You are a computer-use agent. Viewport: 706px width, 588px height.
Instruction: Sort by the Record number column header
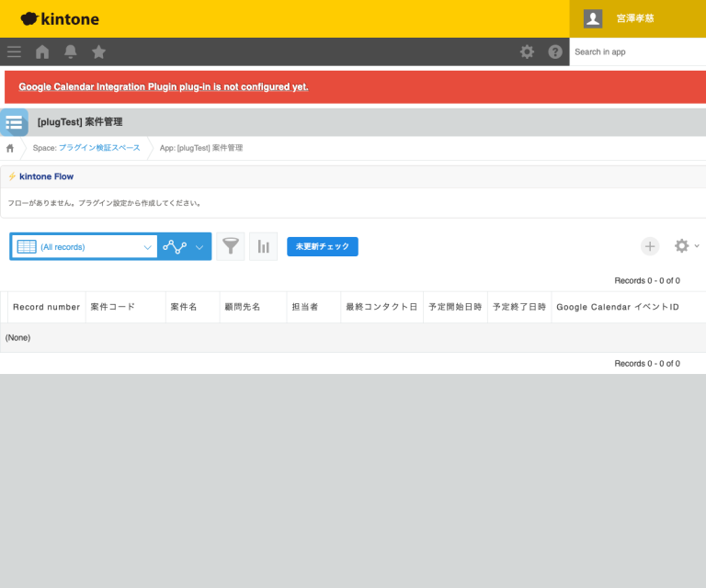pyautogui.click(x=46, y=307)
